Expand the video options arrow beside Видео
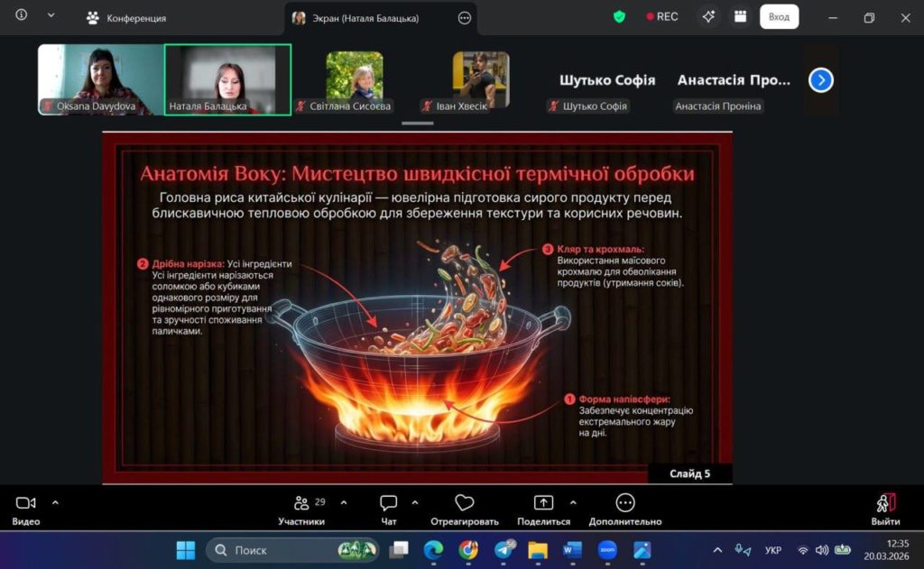 point(55,502)
